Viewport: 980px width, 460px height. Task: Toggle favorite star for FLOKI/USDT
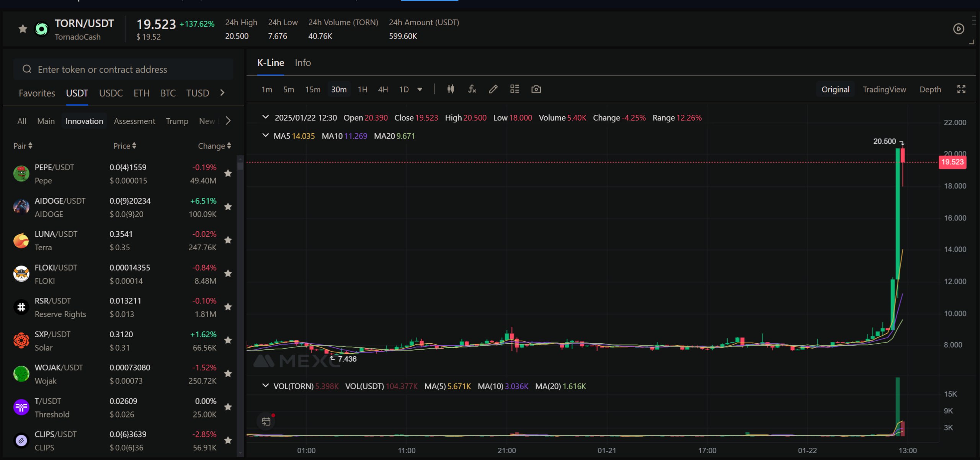click(x=228, y=274)
